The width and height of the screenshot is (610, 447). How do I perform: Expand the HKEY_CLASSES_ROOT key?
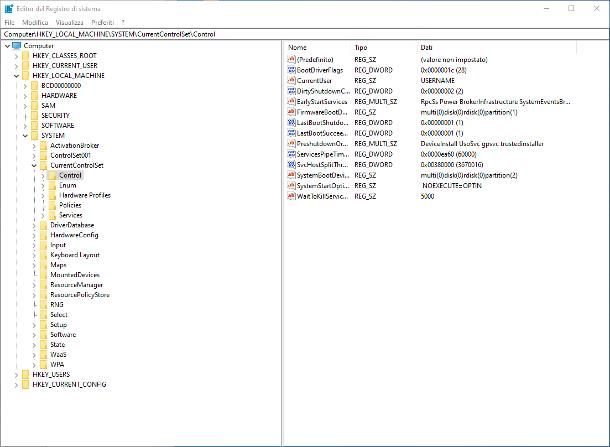[x=15, y=55]
